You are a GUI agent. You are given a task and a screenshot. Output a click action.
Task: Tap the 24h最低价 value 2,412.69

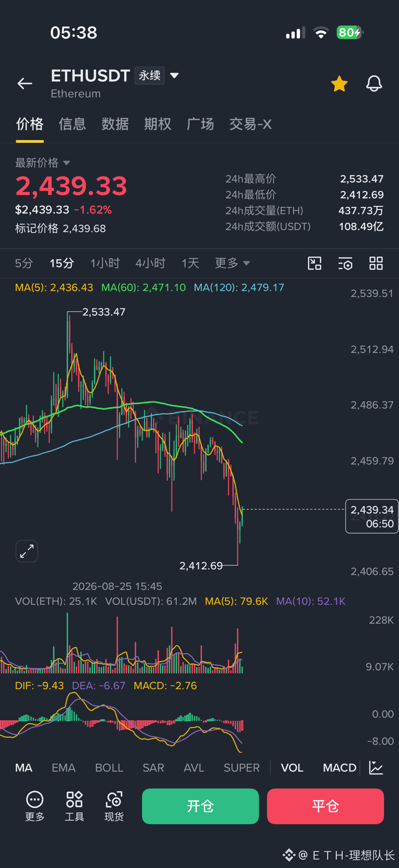tap(362, 195)
